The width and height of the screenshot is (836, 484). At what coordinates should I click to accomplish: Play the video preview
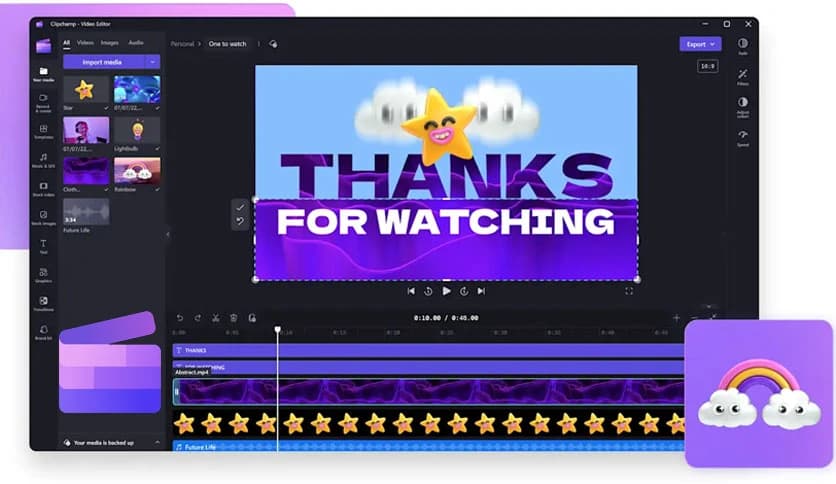click(x=446, y=291)
